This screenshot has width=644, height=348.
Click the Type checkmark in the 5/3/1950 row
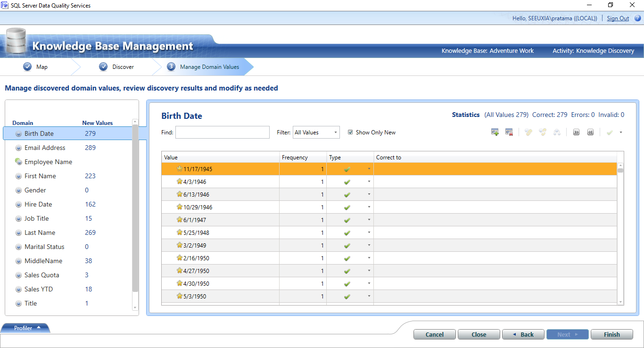pos(347,297)
